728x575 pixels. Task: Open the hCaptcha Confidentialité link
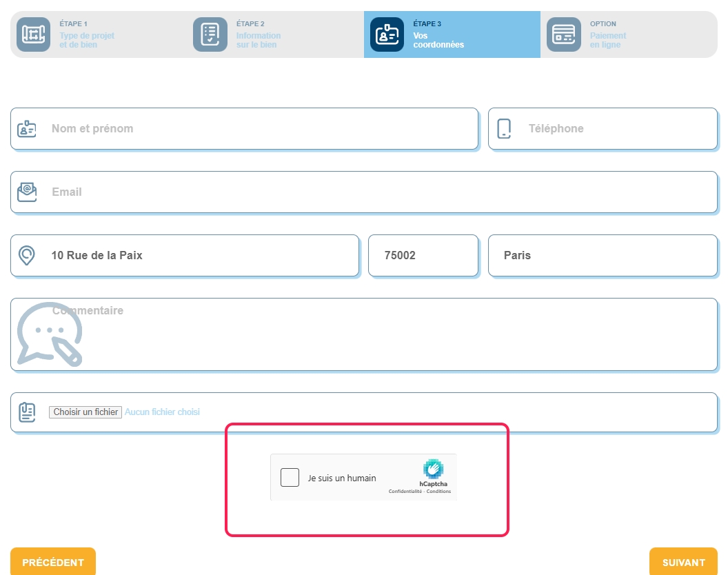click(407, 492)
